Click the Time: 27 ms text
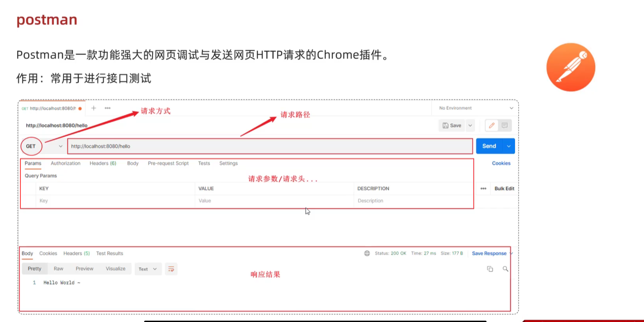This screenshot has width=644, height=322. pos(424,253)
